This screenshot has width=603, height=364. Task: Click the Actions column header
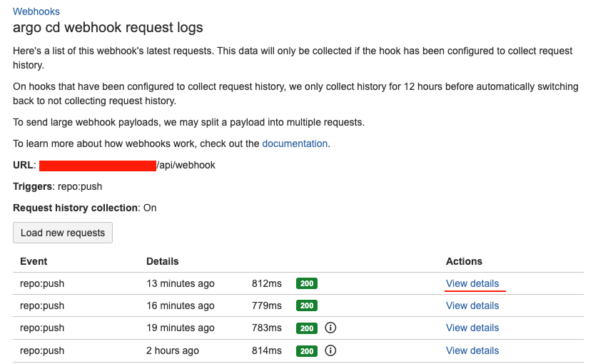[464, 261]
